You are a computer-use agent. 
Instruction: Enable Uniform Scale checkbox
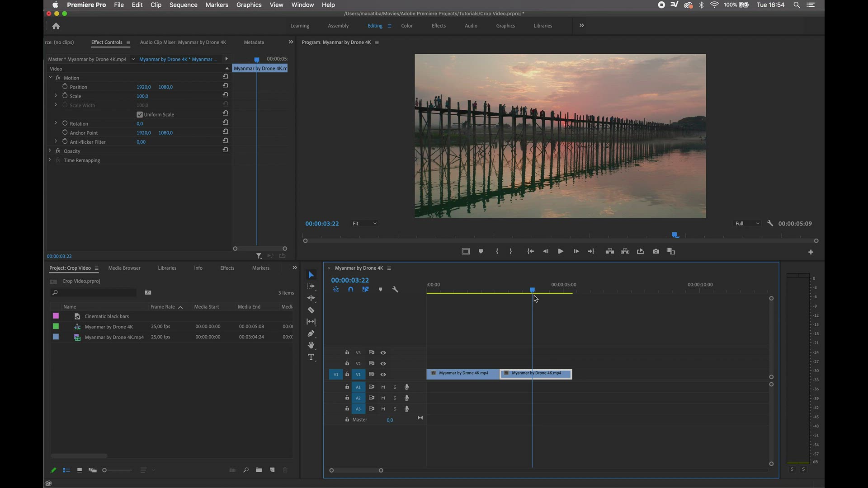click(x=140, y=114)
